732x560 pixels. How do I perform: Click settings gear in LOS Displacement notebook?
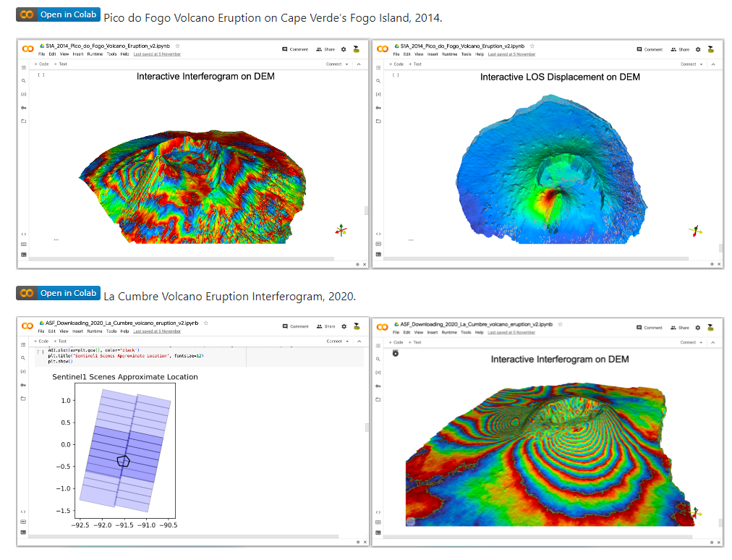(698, 49)
